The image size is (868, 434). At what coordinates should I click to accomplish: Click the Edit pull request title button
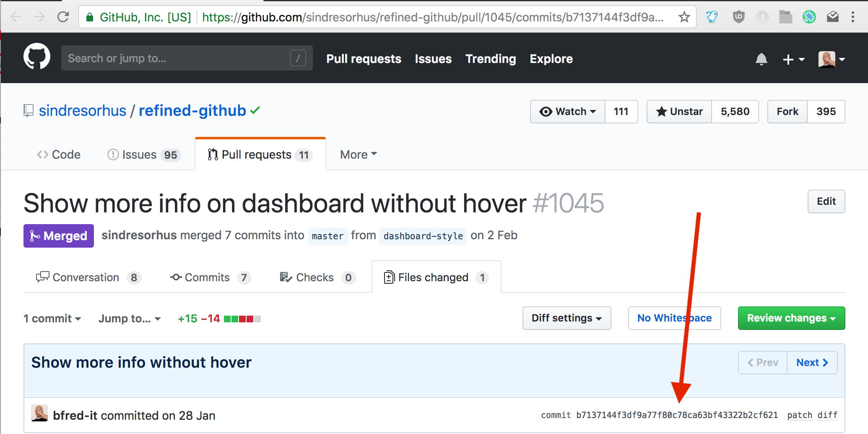click(x=826, y=201)
